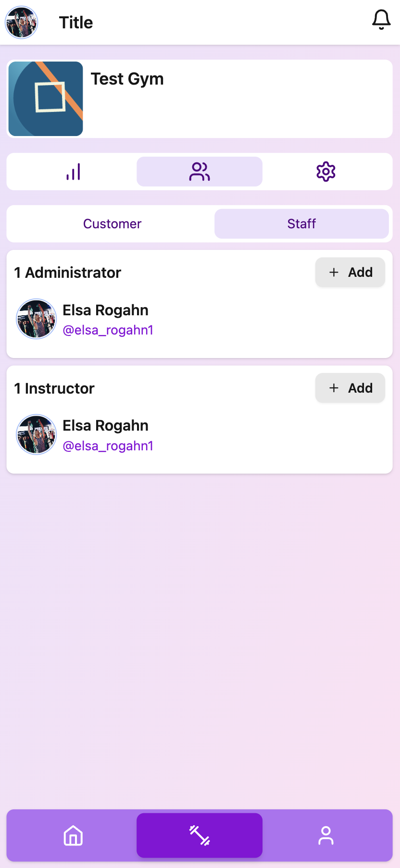Open @elsa_rogahn1 link under Instructor
Screen dimensions: 400x868
point(108,446)
